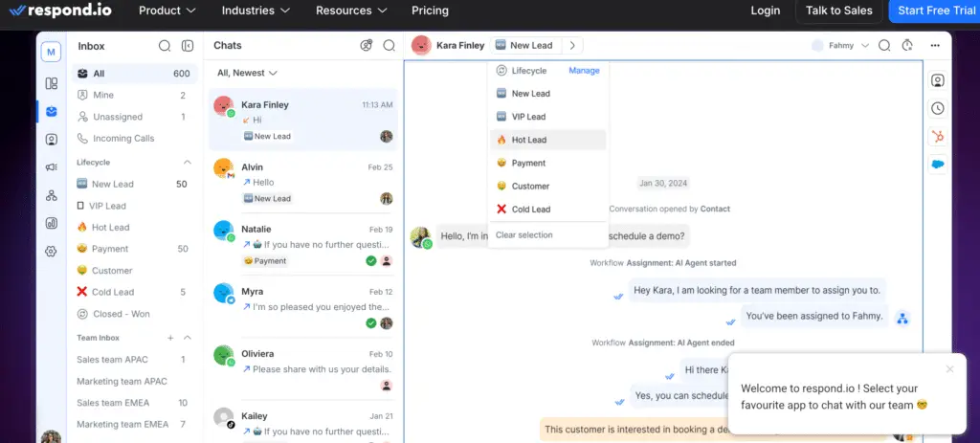
Task: Click the workflow assignment icon beside Fahmy message
Action: pyautogui.click(x=902, y=318)
